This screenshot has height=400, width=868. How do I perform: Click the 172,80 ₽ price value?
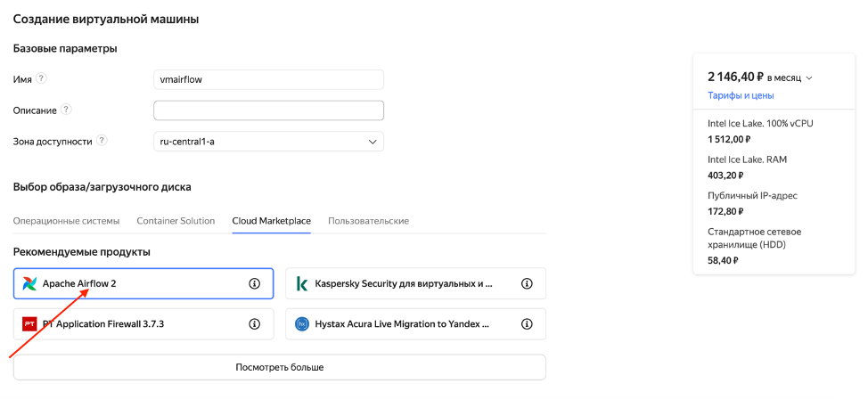pyautogui.click(x=725, y=211)
